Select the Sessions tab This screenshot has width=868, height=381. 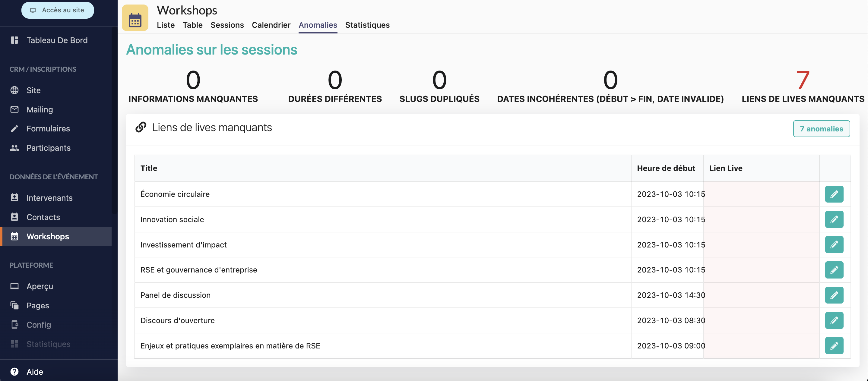(227, 25)
